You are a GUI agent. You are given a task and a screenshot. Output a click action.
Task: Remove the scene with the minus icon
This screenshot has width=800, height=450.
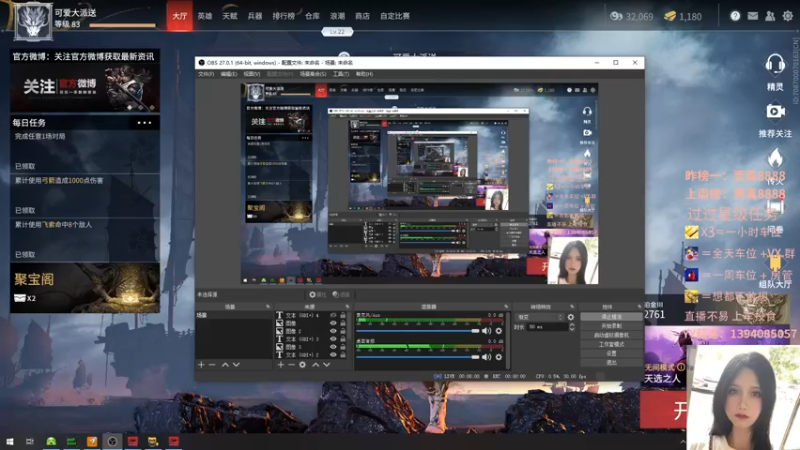212,365
